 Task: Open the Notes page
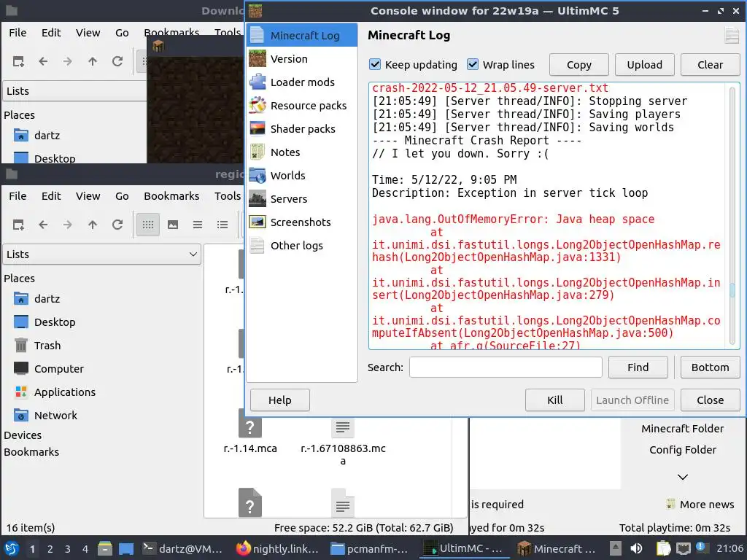point(302,152)
